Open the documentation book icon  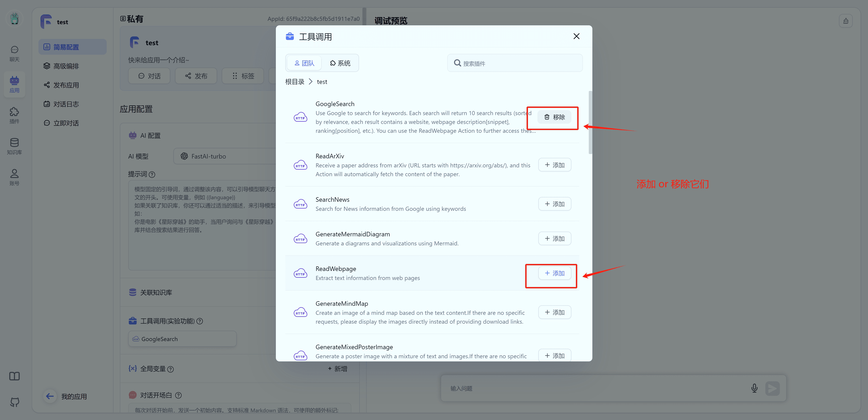point(14,376)
